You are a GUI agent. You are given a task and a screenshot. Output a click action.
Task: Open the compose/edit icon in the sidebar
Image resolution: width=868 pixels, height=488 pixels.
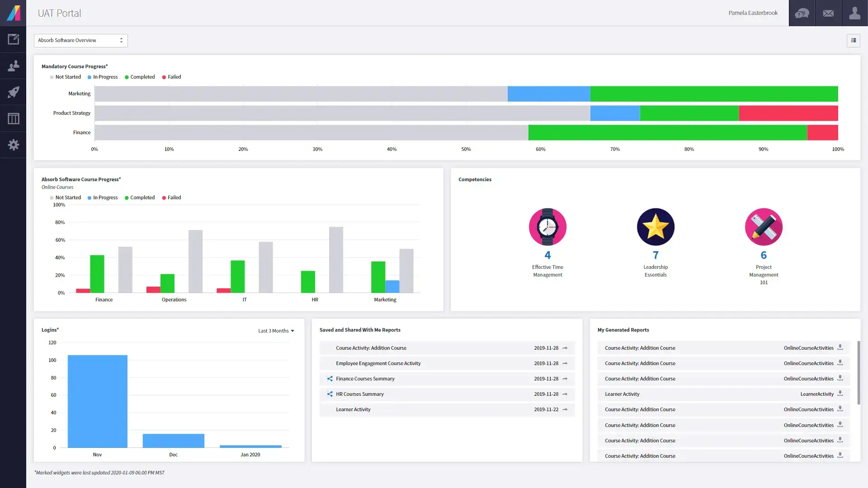pos(13,39)
